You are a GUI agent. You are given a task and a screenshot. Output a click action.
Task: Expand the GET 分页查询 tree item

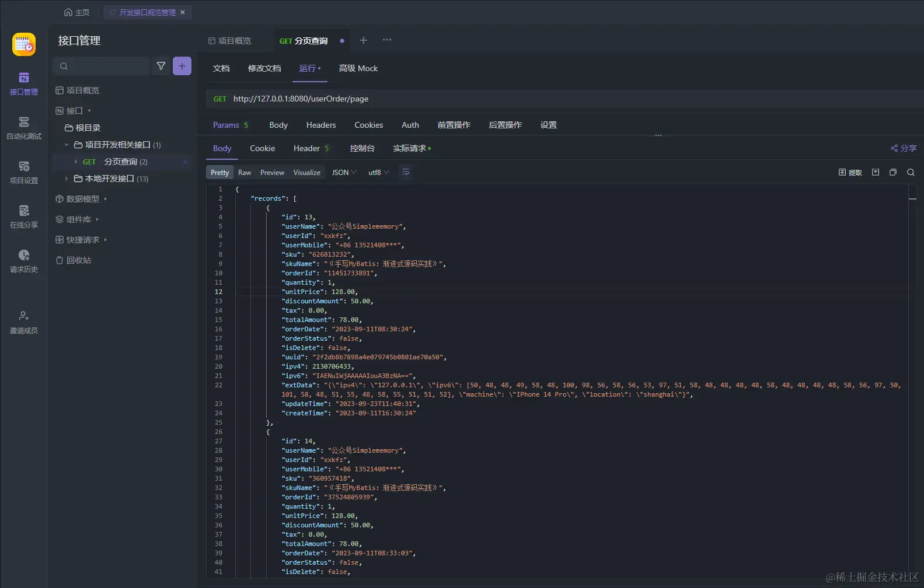point(76,162)
